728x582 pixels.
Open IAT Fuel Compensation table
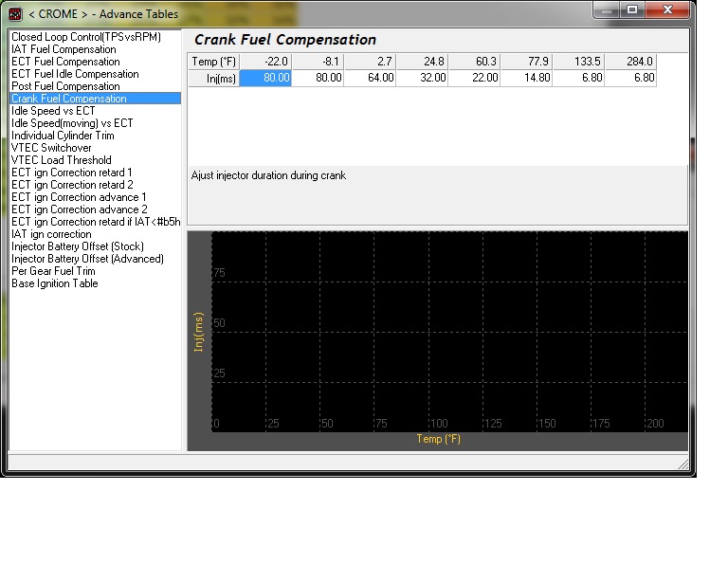pyautogui.click(x=64, y=49)
